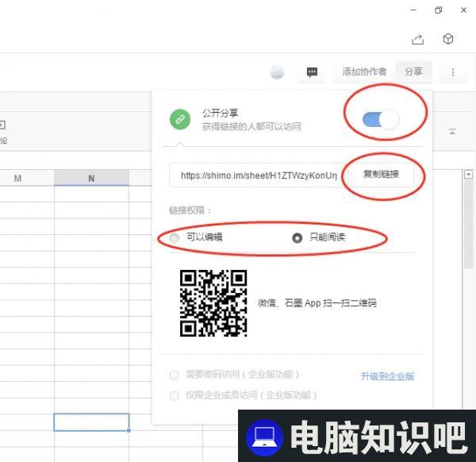Screen dimensions: 476x462
Task: Click the 公开分享 title text
Action: pos(221,114)
